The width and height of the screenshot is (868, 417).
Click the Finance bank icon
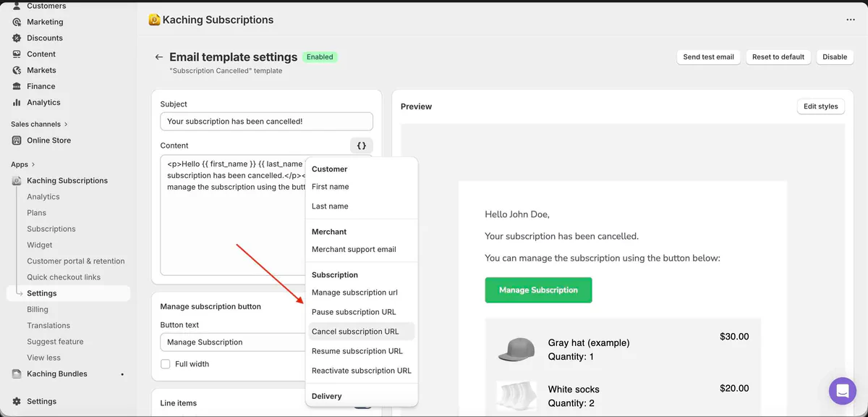17,86
